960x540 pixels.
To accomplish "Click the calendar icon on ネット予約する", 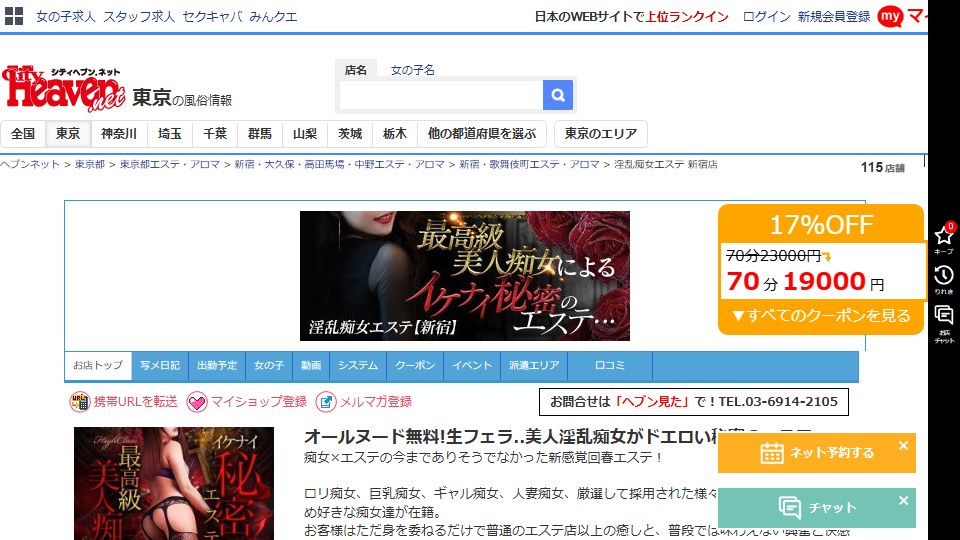I will click(771, 453).
